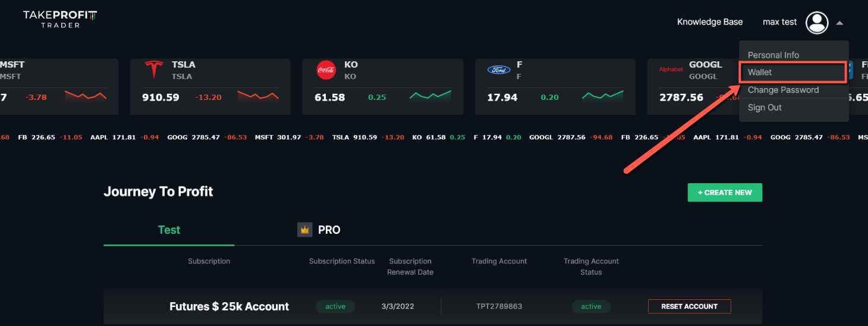The width and height of the screenshot is (868, 326).
Task: Click the Subscription column header
Action: tap(209, 261)
